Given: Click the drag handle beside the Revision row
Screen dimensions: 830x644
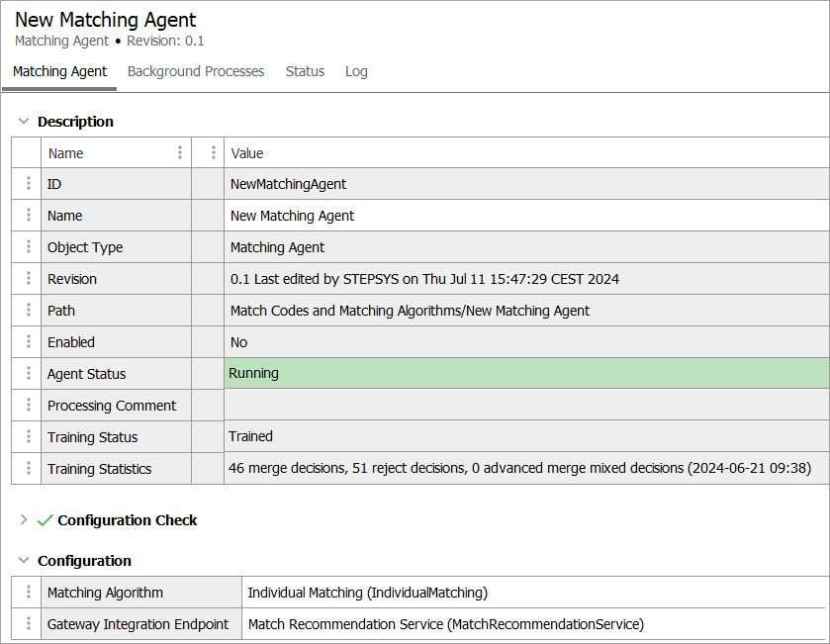Looking at the screenshot, I should [28, 279].
